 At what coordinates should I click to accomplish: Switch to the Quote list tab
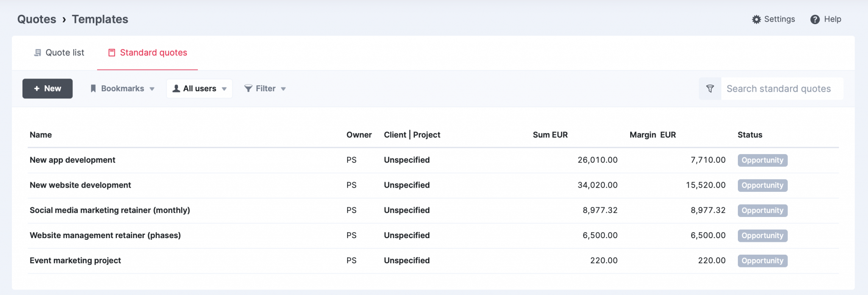pos(65,52)
